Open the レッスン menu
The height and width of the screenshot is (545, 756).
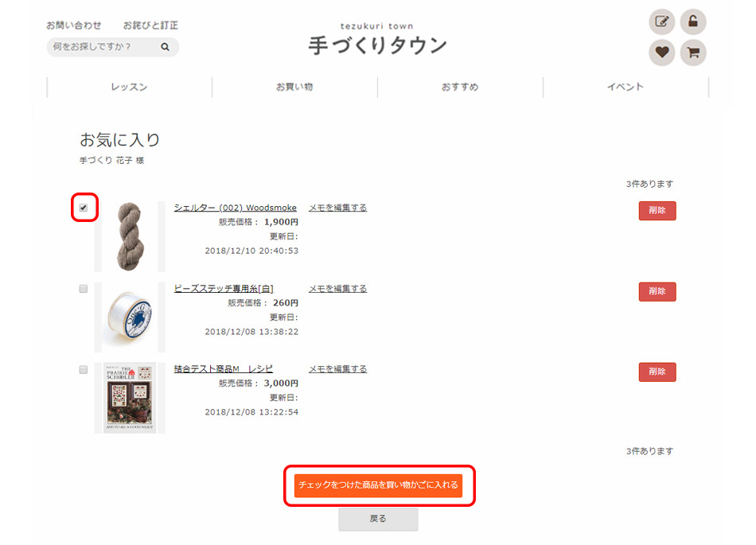pyautogui.click(x=129, y=87)
